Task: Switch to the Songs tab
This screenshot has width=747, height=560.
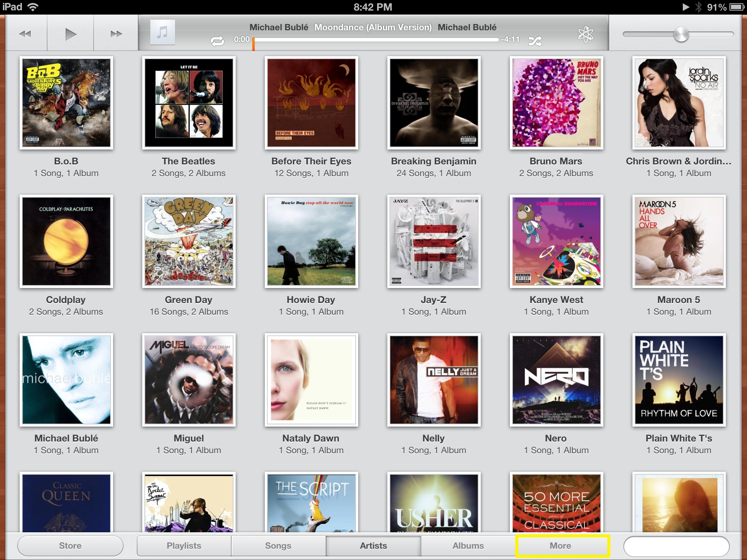Action: click(278, 546)
